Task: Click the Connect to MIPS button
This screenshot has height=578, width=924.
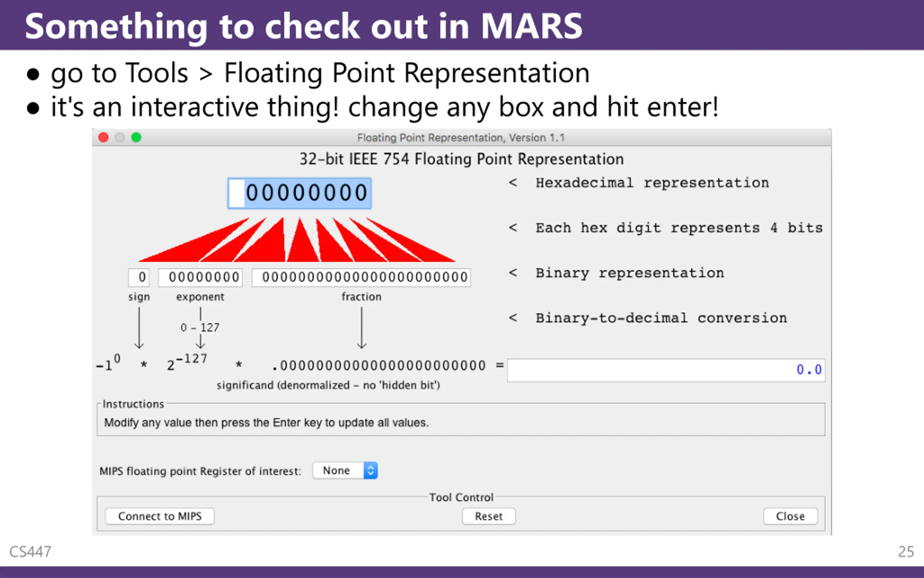Action: coord(160,516)
